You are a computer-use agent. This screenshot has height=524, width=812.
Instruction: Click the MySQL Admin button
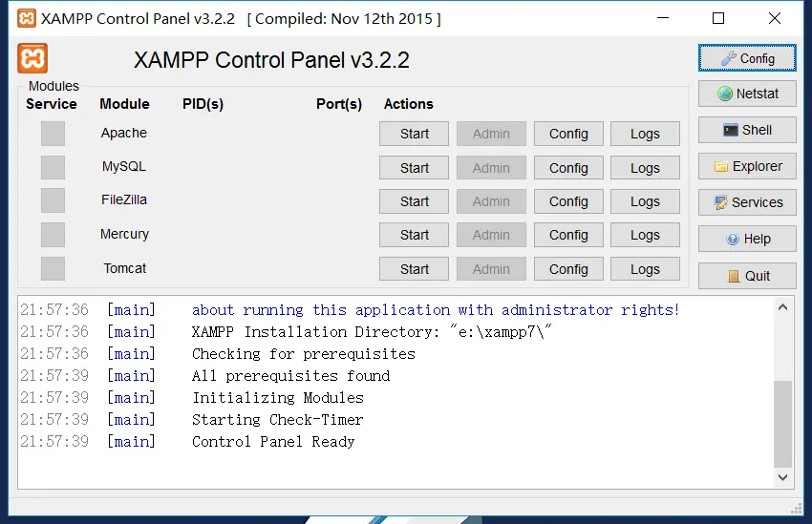pos(491,168)
